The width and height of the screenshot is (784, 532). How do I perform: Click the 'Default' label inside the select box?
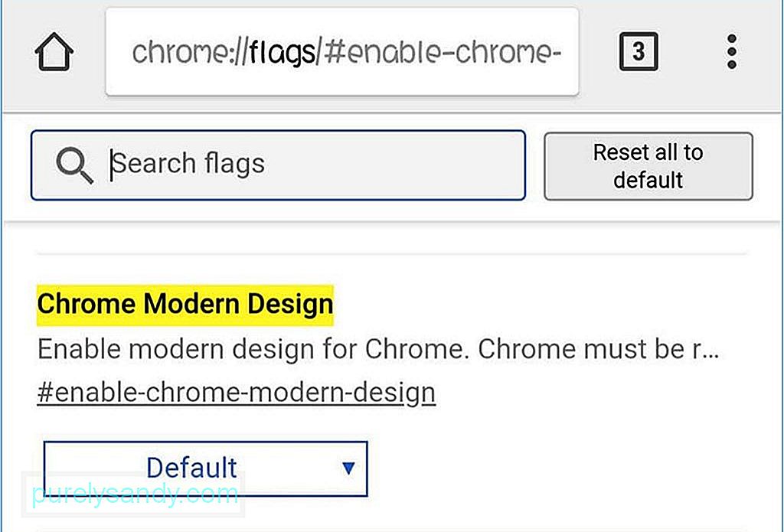pos(191,468)
